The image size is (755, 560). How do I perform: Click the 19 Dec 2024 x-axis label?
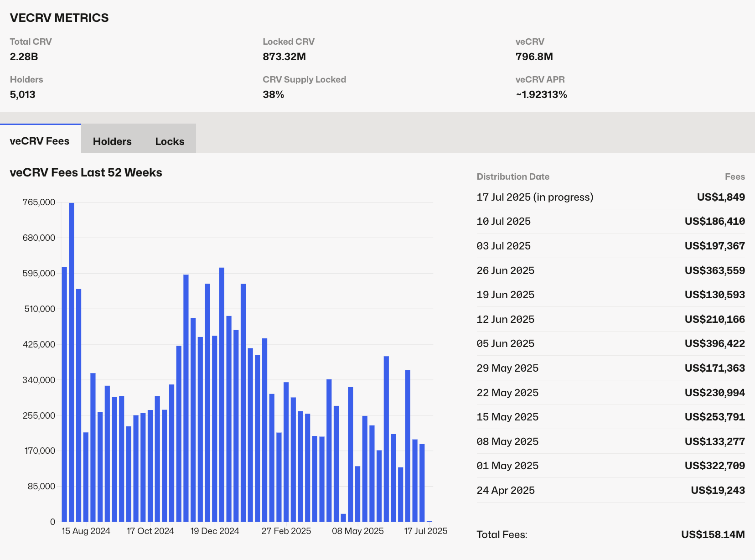(x=214, y=531)
